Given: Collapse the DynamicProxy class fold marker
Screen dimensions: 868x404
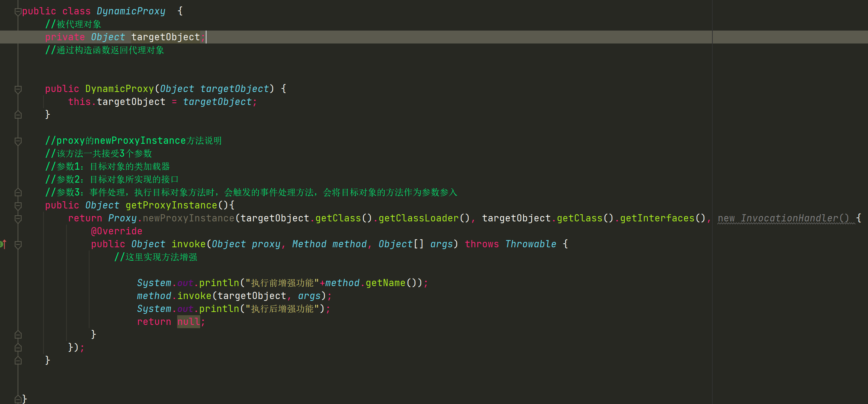Looking at the screenshot, I should click(18, 12).
